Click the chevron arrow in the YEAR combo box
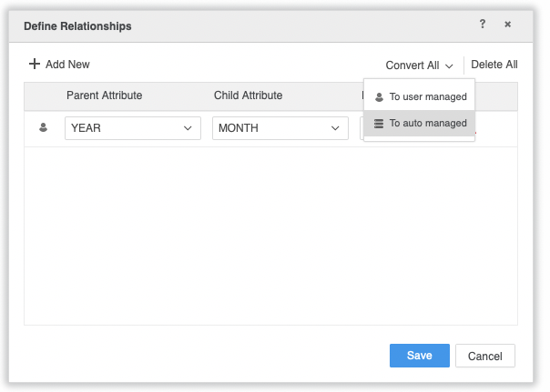 click(x=188, y=128)
